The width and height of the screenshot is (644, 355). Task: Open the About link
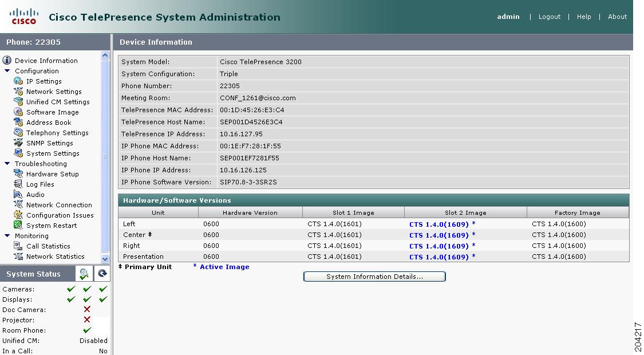617,17
